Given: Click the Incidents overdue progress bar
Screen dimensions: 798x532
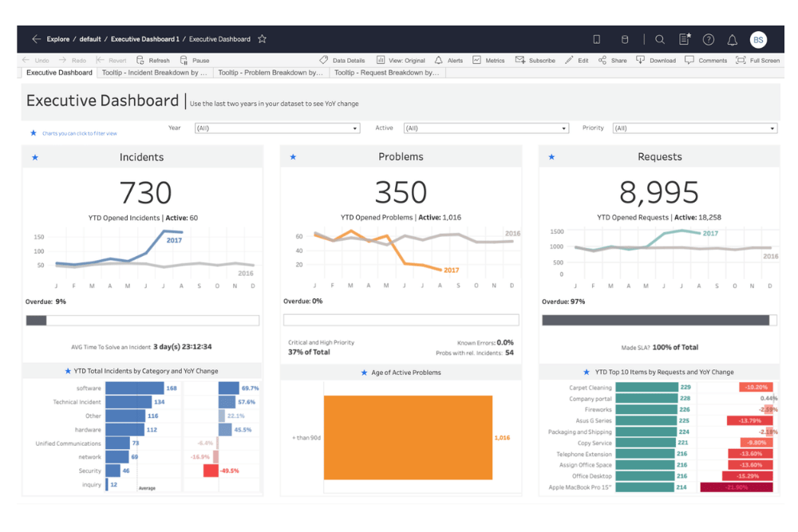Looking at the screenshot, I should click(142, 321).
